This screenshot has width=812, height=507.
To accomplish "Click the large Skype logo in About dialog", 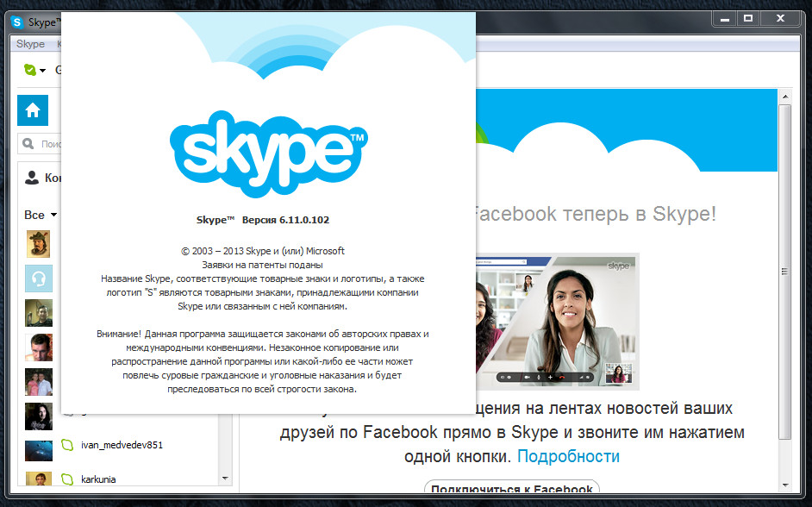I will (268, 154).
